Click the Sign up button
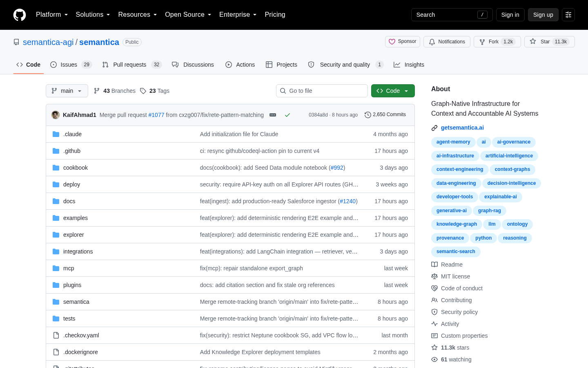This screenshot has width=588, height=368. coord(543,15)
